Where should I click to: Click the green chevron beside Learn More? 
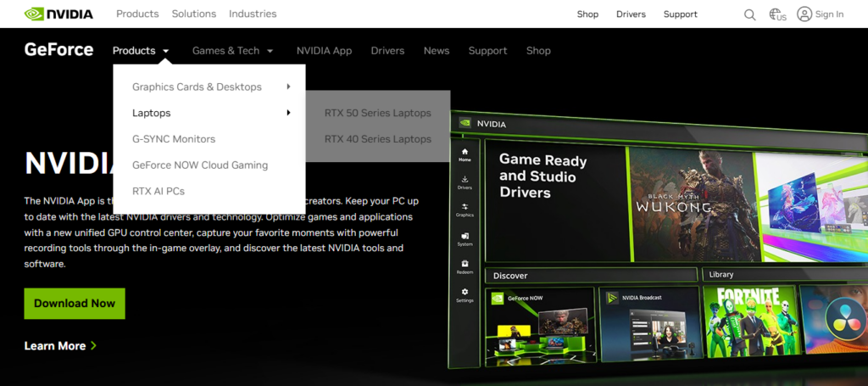pos(93,345)
